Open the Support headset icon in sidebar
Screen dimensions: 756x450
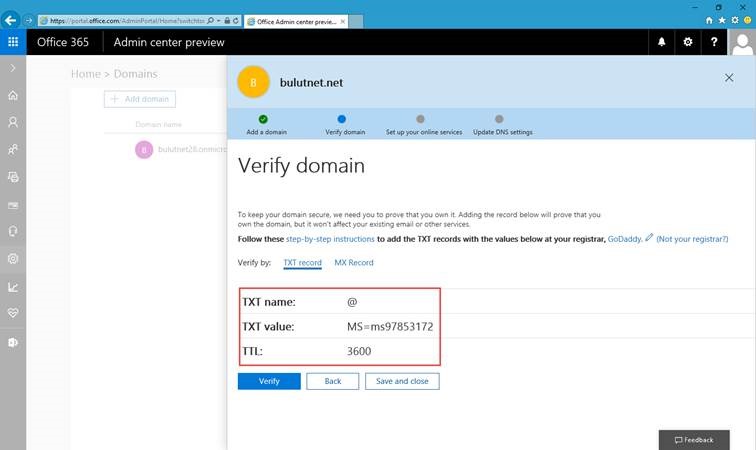pyautogui.click(x=13, y=232)
